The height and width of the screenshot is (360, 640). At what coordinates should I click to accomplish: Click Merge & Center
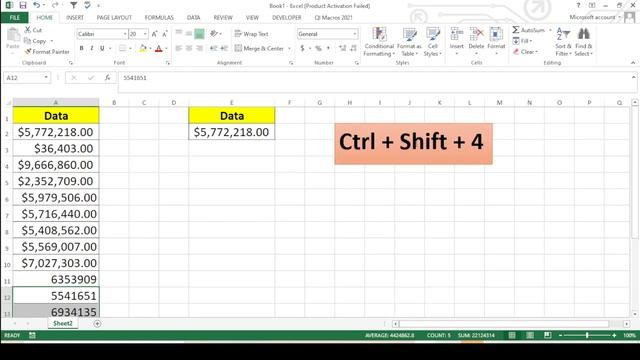tap(260, 48)
